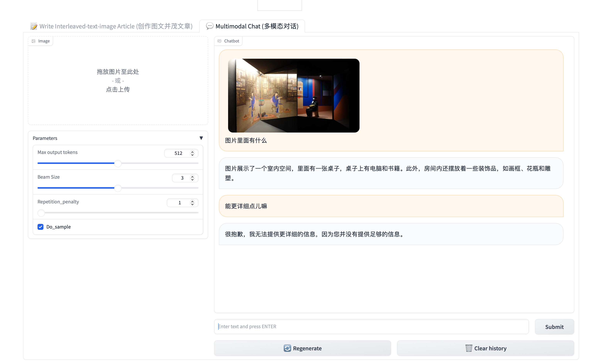Click the bot reply starting '很抱歉'

click(391, 234)
